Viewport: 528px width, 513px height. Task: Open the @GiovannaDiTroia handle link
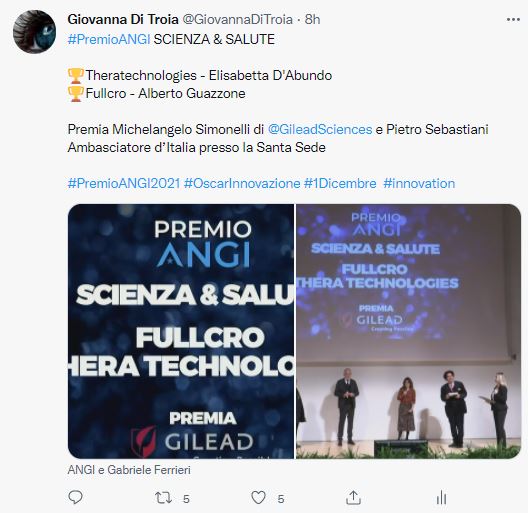coord(237,20)
